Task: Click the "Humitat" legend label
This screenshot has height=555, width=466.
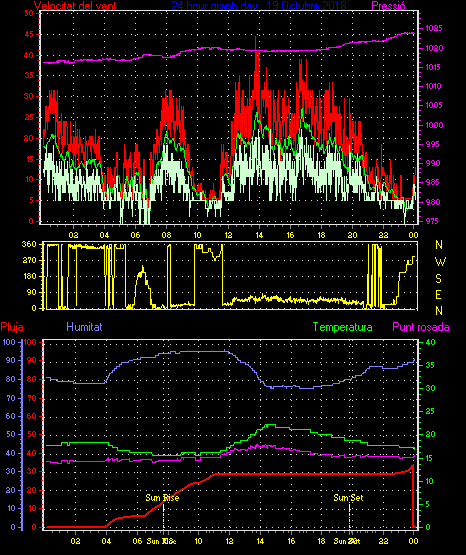Action: (x=84, y=327)
